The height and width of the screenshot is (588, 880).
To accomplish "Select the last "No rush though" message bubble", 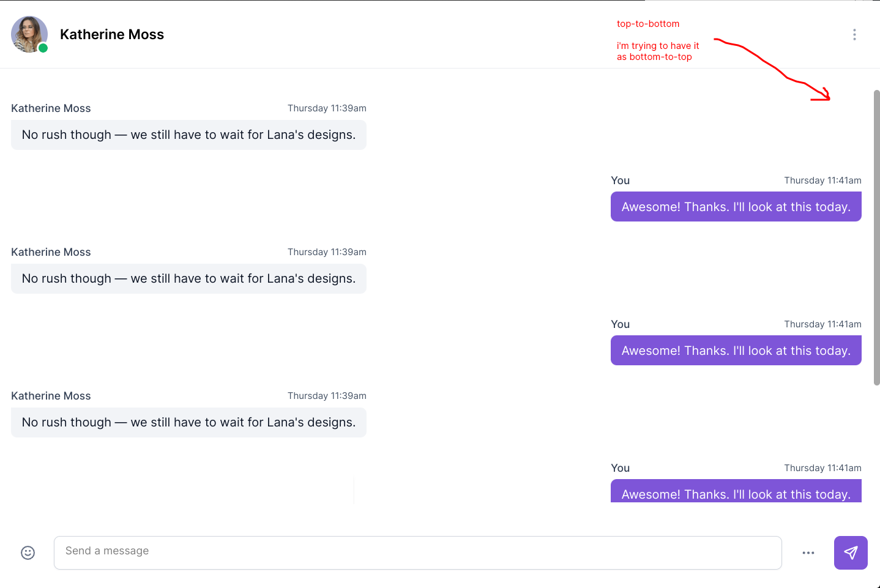I will [x=188, y=422].
